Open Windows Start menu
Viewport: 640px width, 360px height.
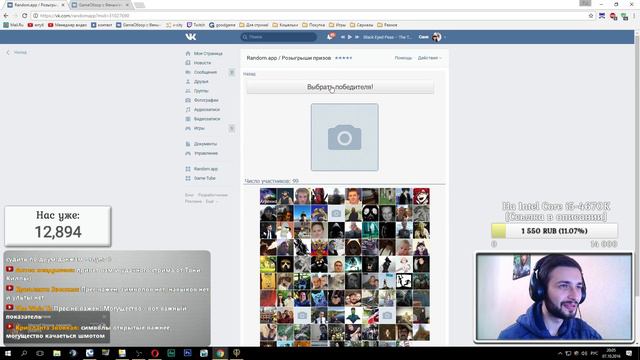[8, 353]
